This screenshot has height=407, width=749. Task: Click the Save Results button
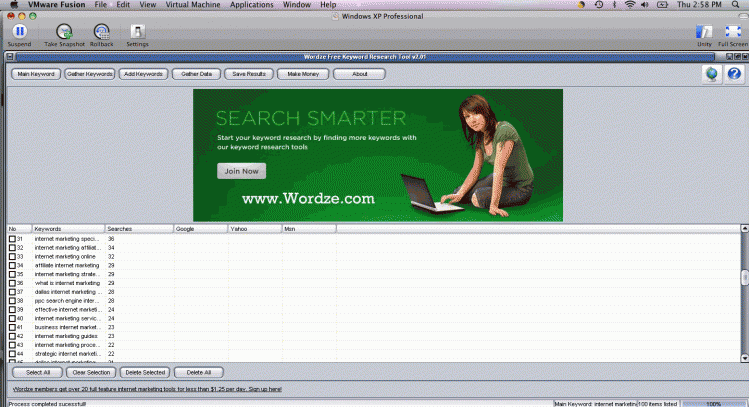coord(249,74)
